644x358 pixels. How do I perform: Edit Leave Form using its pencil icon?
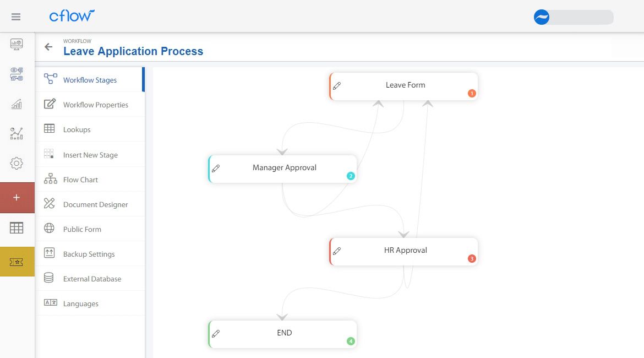pyautogui.click(x=337, y=85)
